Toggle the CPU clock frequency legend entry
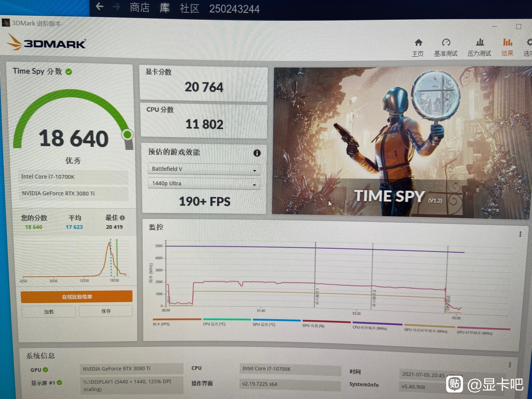Image resolution: width=532 pixels, height=399 pixels. tap(377, 326)
